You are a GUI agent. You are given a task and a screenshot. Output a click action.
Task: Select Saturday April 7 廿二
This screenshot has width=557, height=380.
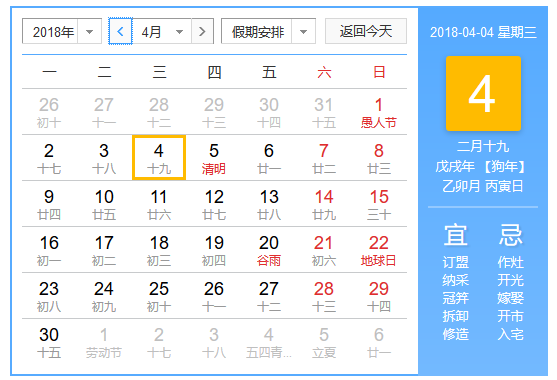(324, 158)
